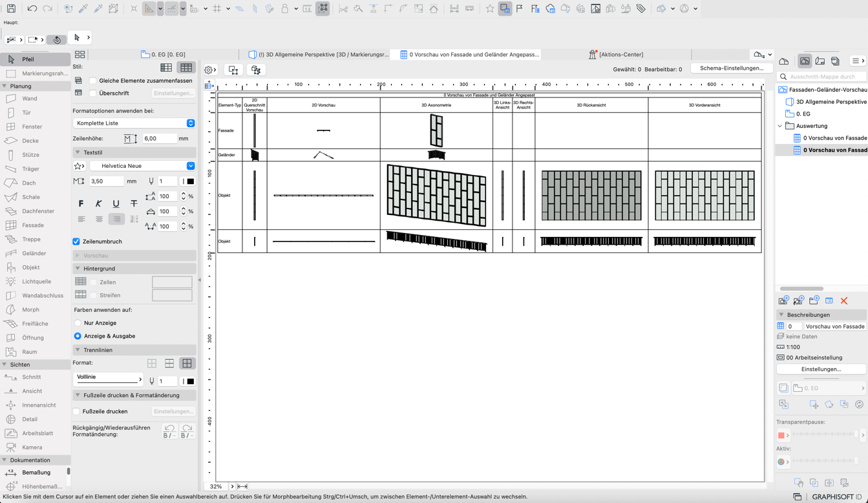Select 3D Allgemeine Perspektive in the navigator tree
This screenshot has height=503, width=868.
pyautogui.click(x=826, y=102)
